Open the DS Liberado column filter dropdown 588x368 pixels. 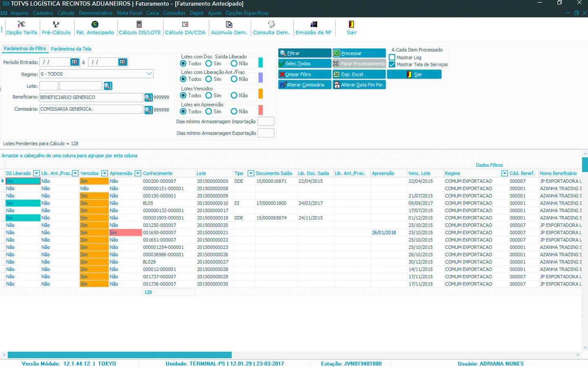(x=36, y=173)
